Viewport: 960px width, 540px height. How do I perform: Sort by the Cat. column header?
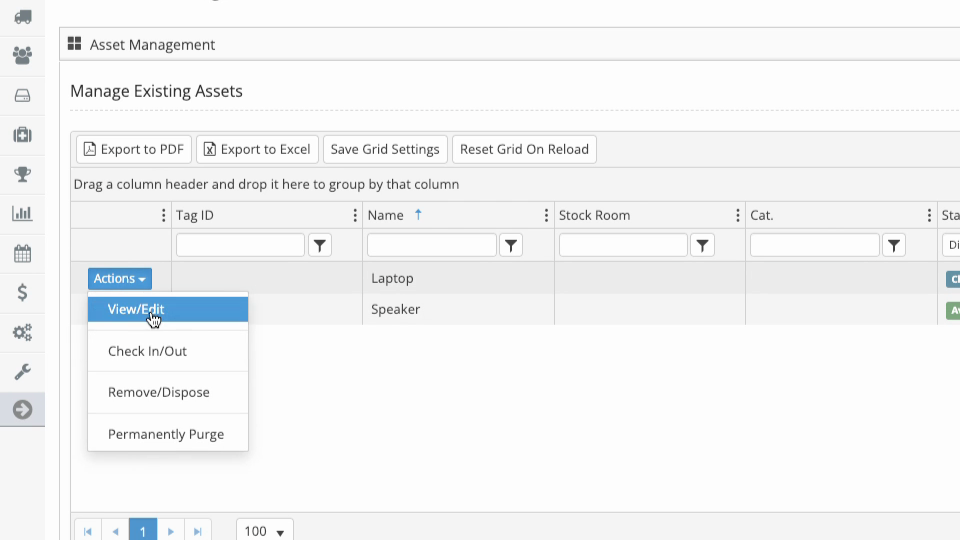[x=762, y=216]
